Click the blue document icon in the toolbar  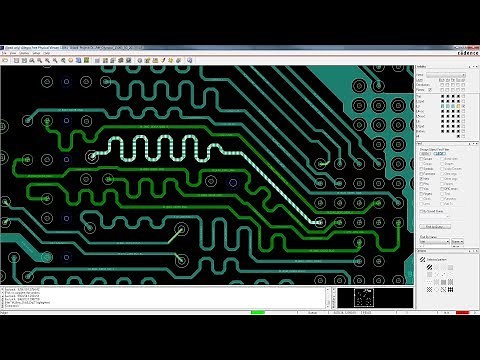click(x=78, y=60)
